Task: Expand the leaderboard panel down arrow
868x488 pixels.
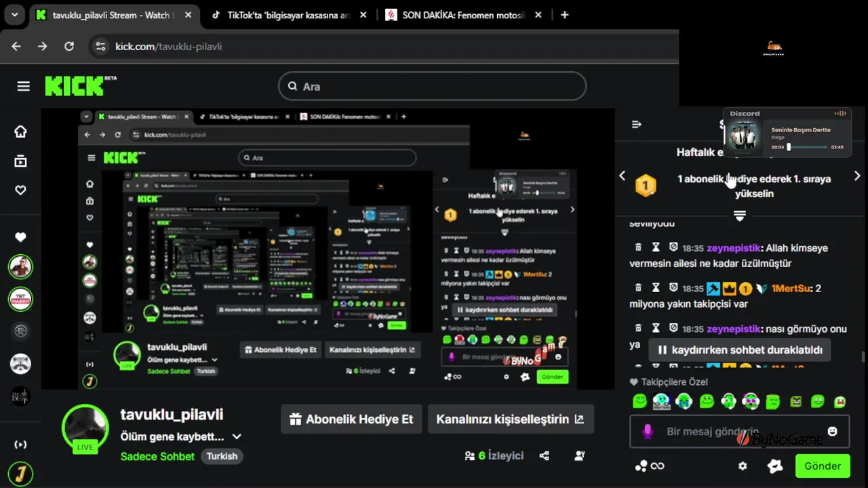Action: tap(740, 216)
